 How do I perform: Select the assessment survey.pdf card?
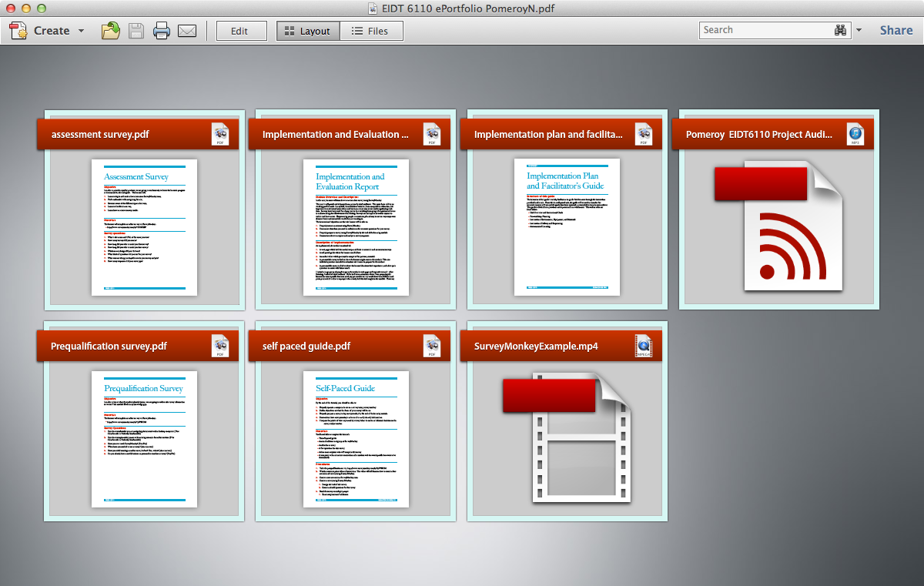click(144, 209)
